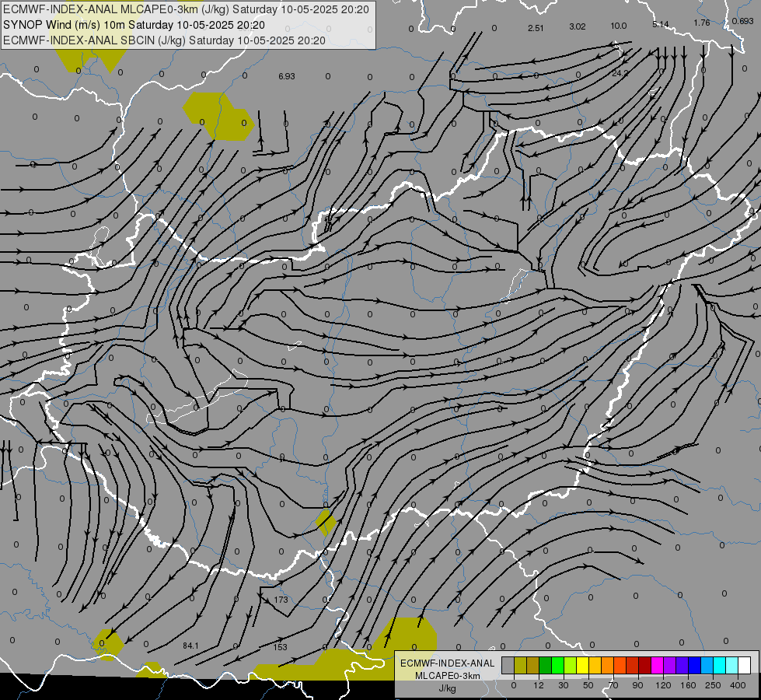761x700 pixels.
Task: Click the map value 2.51
Action: pos(536,28)
